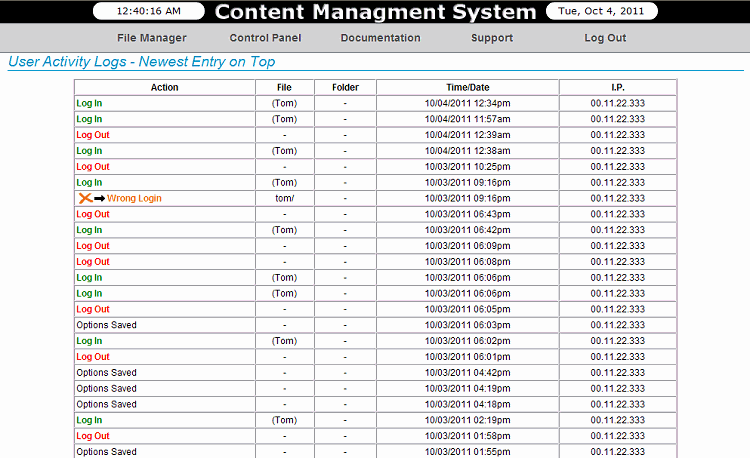Click the orange X Wrong Login icon
The image size is (750, 458).
85,198
